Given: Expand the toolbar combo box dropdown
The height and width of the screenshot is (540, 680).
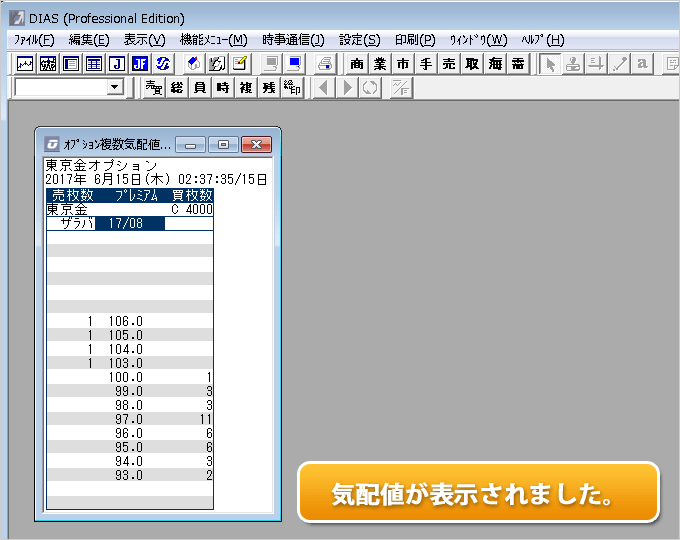Looking at the screenshot, I should [114, 88].
